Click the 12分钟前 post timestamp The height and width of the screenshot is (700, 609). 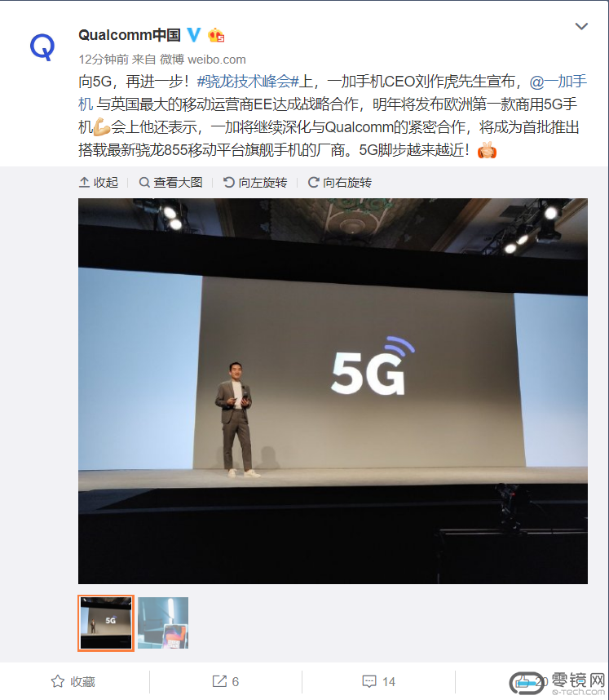pyautogui.click(x=104, y=60)
